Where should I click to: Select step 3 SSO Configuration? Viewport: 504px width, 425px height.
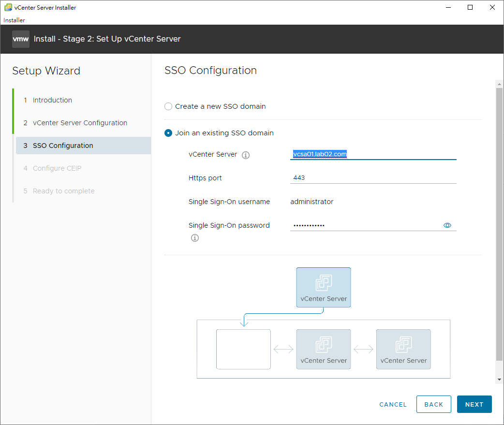click(x=83, y=146)
